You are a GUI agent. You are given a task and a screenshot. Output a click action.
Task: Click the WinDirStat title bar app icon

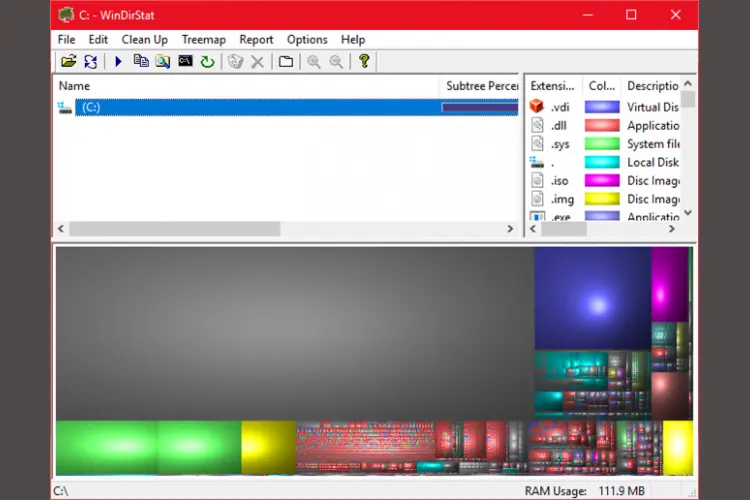66,15
